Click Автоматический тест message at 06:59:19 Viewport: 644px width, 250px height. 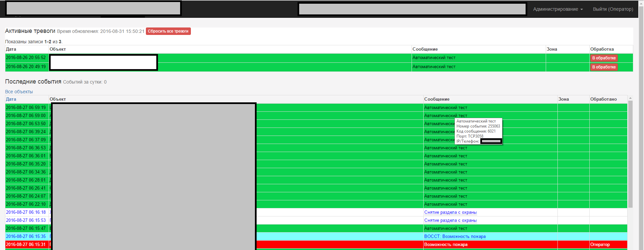[445, 108]
